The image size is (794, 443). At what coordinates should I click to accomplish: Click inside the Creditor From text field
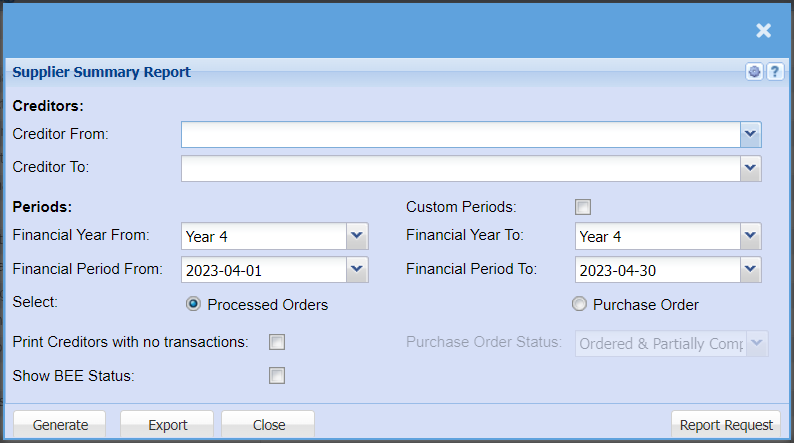[x=460, y=134]
